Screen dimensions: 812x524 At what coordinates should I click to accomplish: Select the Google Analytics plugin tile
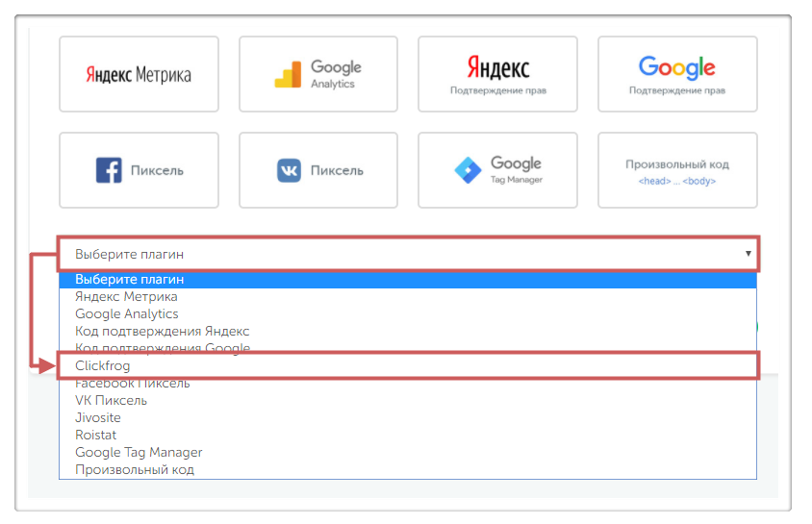pyautogui.click(x=317, y=75)
